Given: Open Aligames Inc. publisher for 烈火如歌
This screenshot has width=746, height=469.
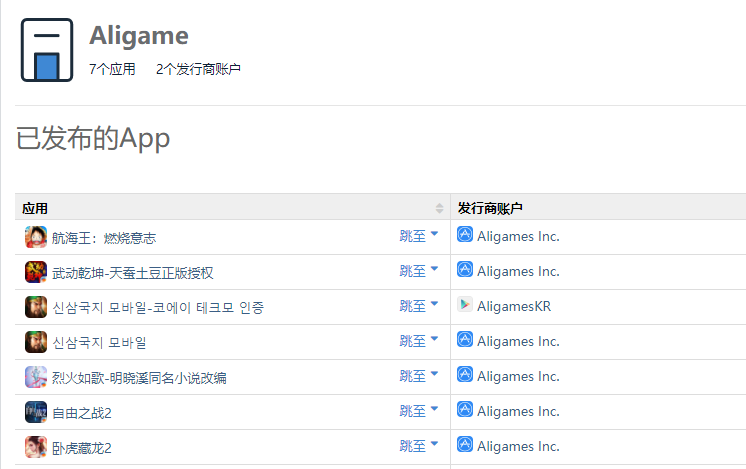Looking at the screenshot, I should point(518,377).
